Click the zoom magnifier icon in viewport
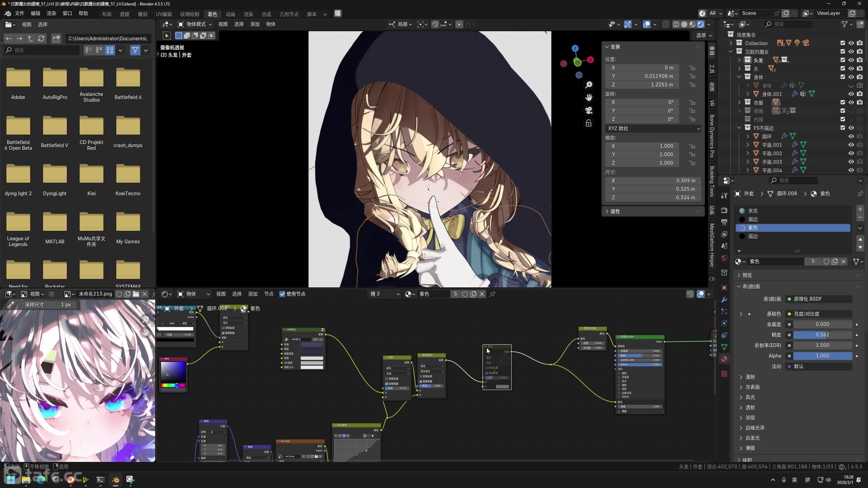The width and height of the screenshot is (868, 488). click(x=589, y=85)
